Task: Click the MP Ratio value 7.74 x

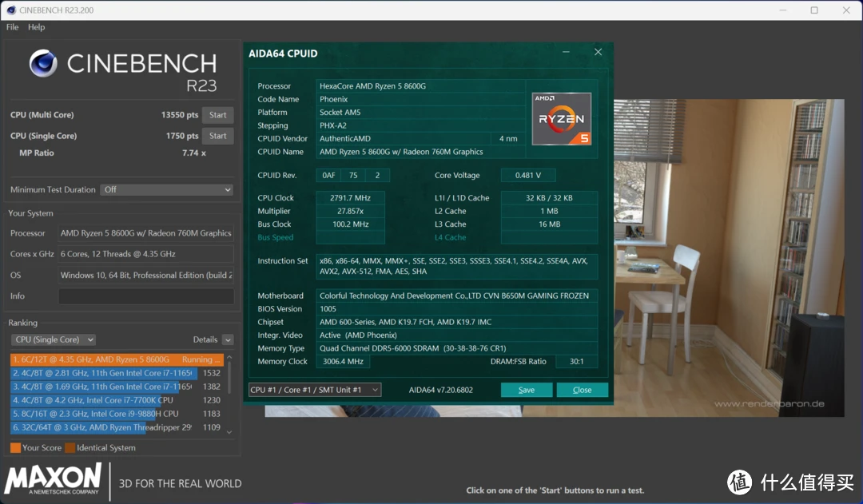Action: (x=193, y=153)
